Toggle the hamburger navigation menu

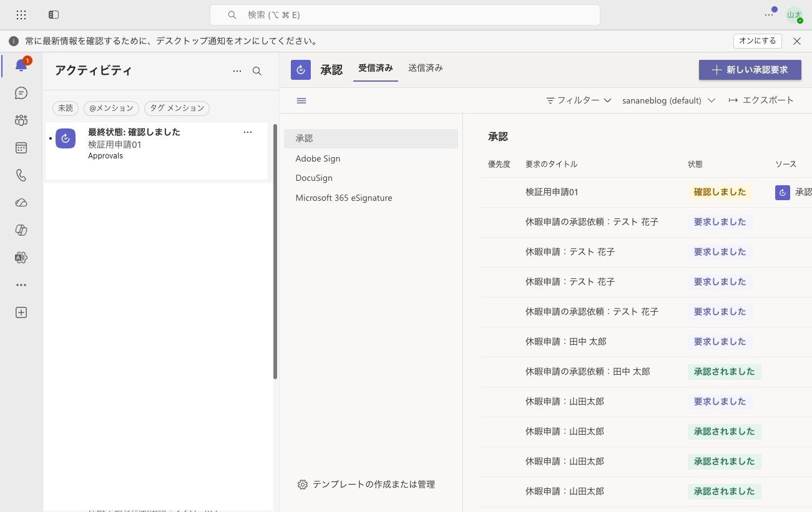pyautogui.click(x=301, y=100)
